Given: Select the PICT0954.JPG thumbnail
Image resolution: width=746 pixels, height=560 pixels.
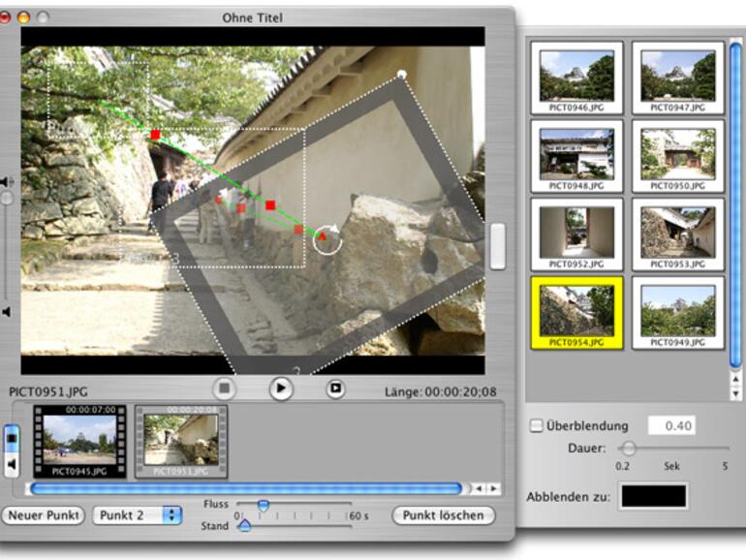Looking at the screenshot, I should (576, 312).
